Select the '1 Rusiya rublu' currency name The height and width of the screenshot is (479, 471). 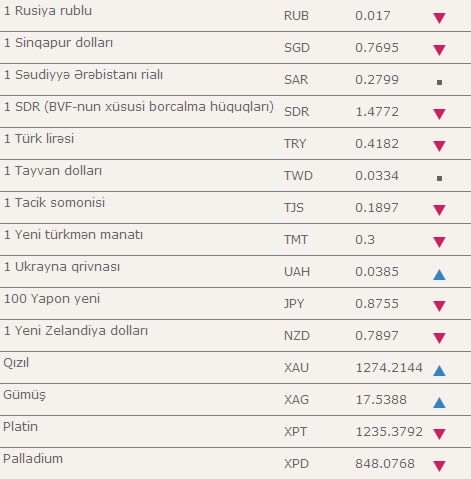[48, 11]
